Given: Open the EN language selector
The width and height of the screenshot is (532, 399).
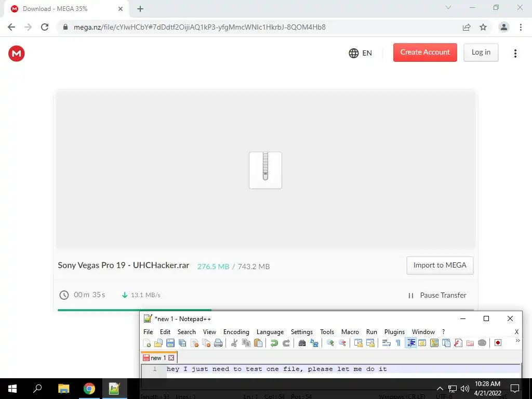Looking at the screenshot, I should click(361, 53).
